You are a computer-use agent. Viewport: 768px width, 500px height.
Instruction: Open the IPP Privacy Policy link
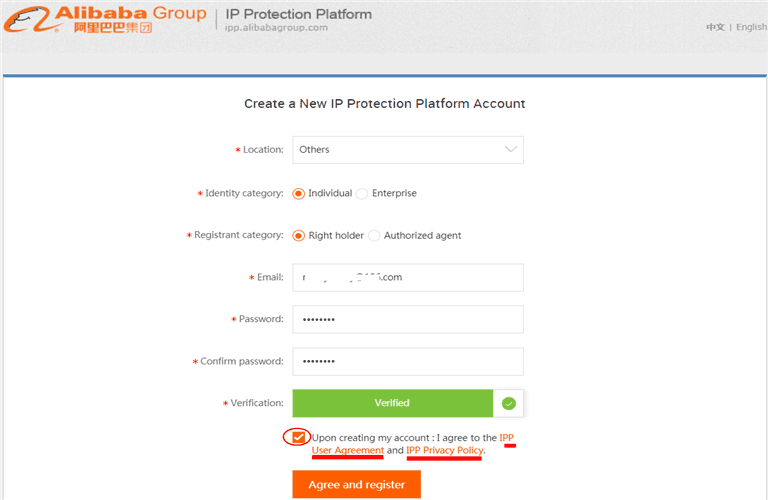point(445,451)
